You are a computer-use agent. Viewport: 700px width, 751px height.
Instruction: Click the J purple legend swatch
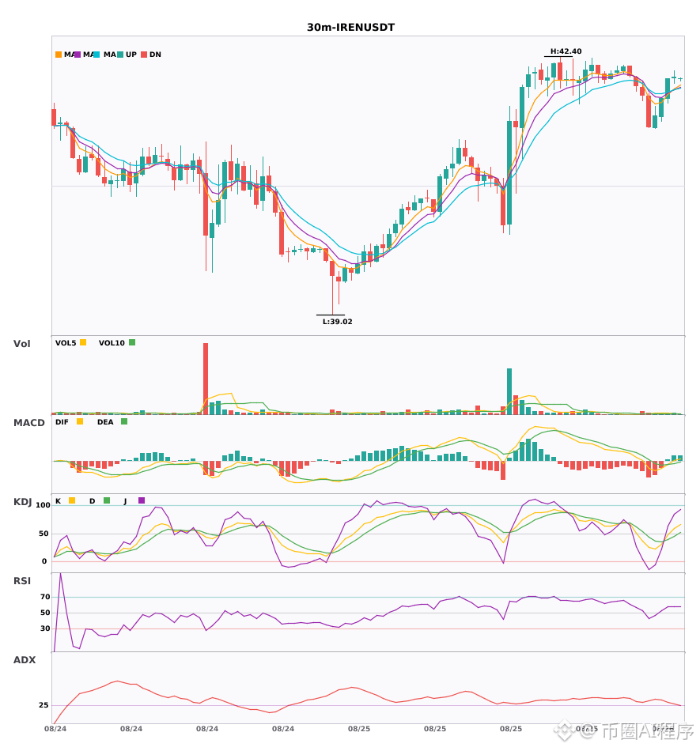click(142, 500)
